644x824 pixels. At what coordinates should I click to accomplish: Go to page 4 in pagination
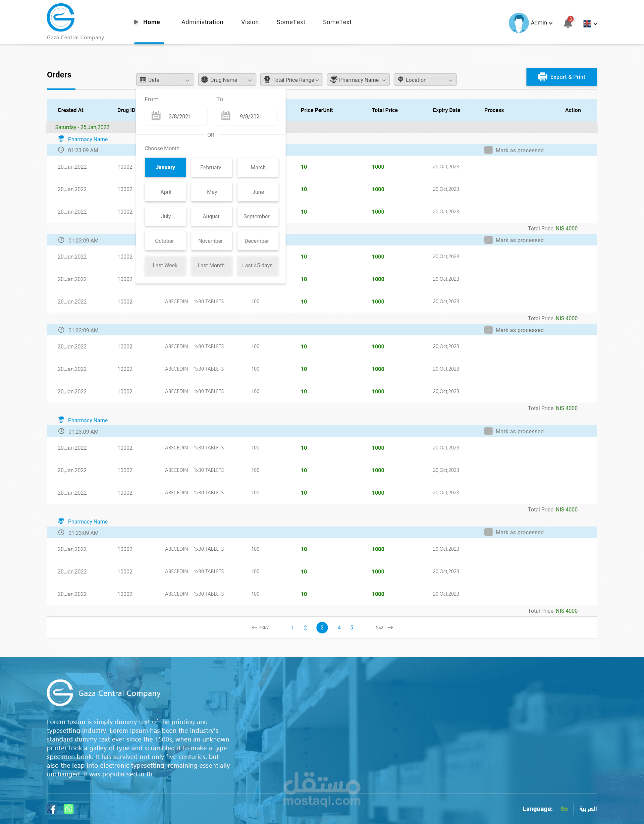point(339,627)
